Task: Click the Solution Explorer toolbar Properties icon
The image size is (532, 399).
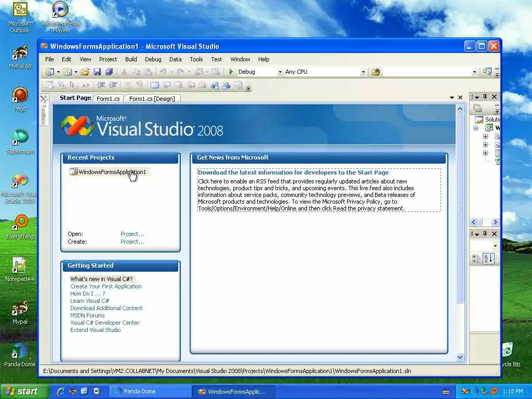Action: [478, 108]
